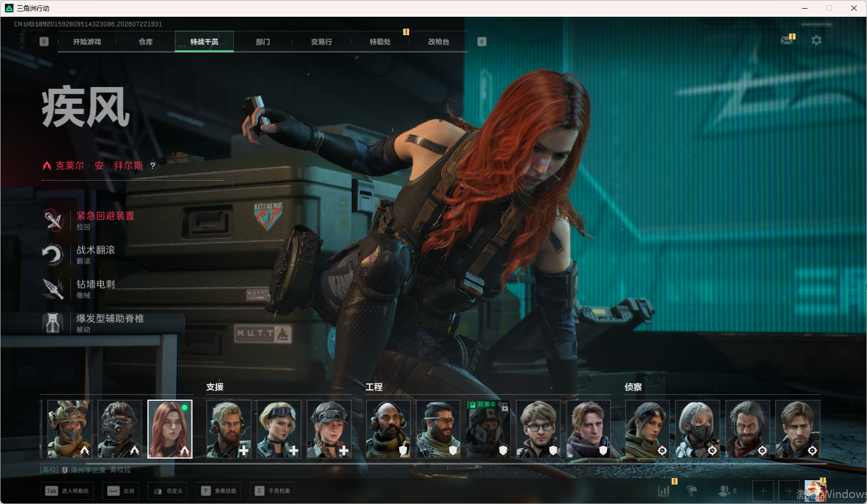Click the question mark next to 拜尔斯
Viewport: 867px width, 504px height.
click(x=153, y=166)
